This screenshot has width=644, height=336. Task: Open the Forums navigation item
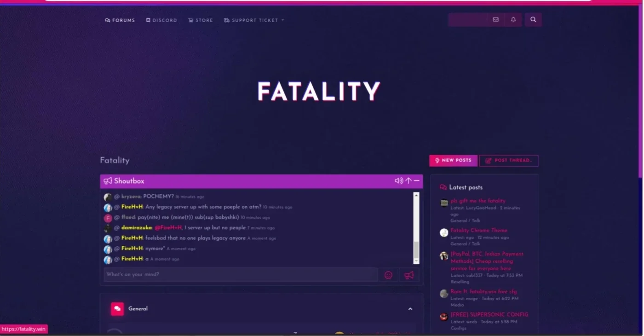click(120, 20)
